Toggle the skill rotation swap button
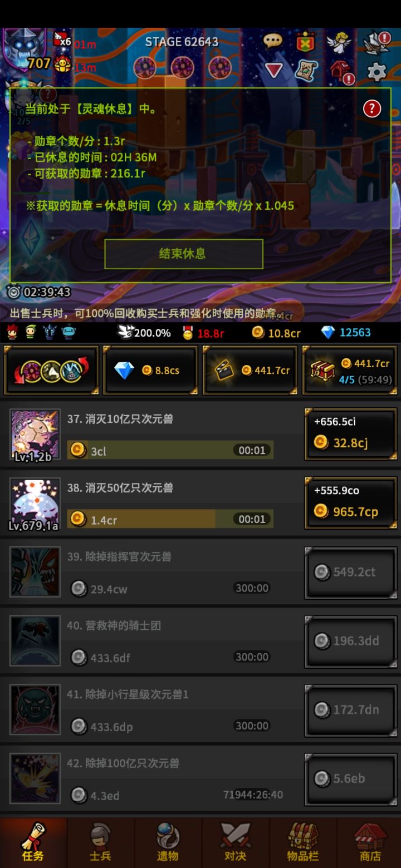Viewport: 401px width, 868px height. pyautogui.click(x=51, y=370)
